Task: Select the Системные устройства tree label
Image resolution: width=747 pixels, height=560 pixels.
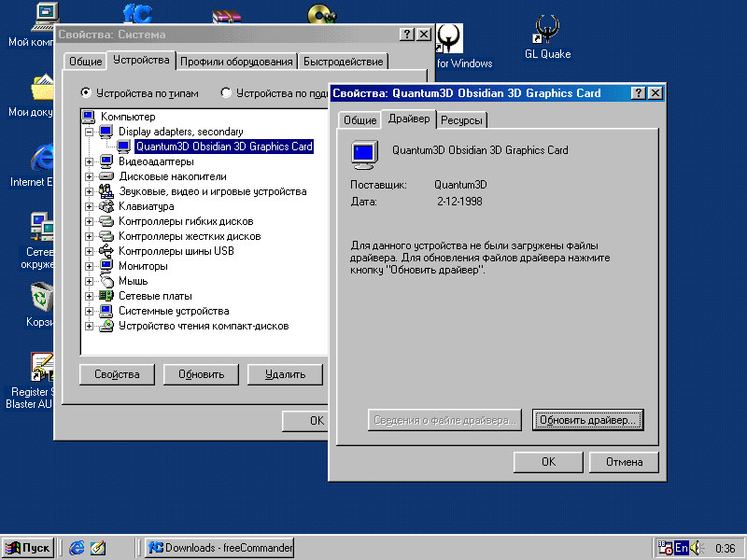Action: (174, 311)
